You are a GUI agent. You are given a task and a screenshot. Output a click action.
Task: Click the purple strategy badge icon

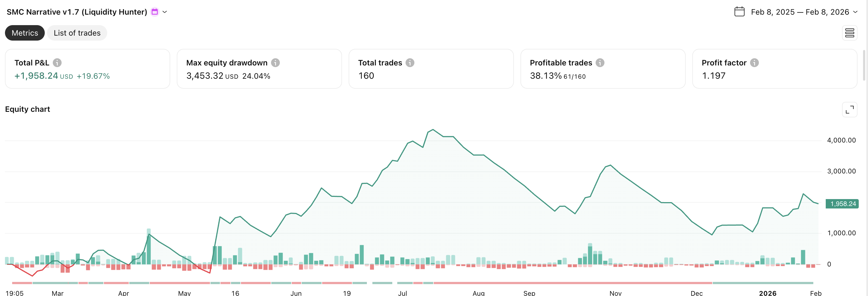[155, 12]
